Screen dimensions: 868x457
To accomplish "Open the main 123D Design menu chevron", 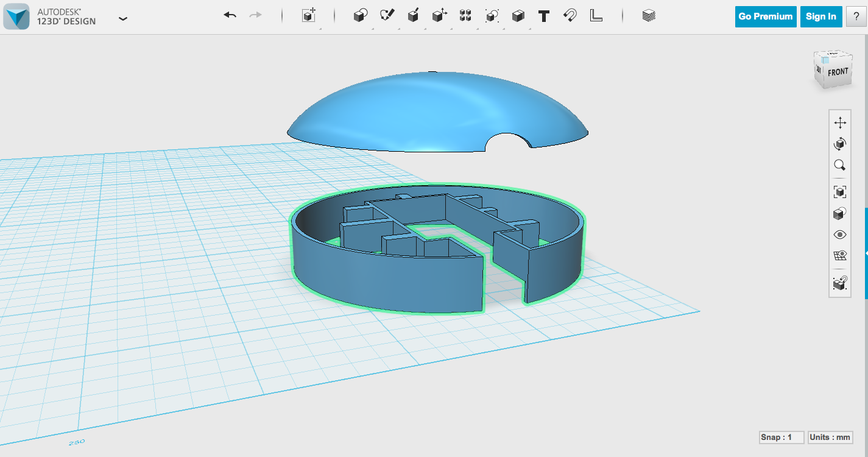I will [x=123, y=19].
